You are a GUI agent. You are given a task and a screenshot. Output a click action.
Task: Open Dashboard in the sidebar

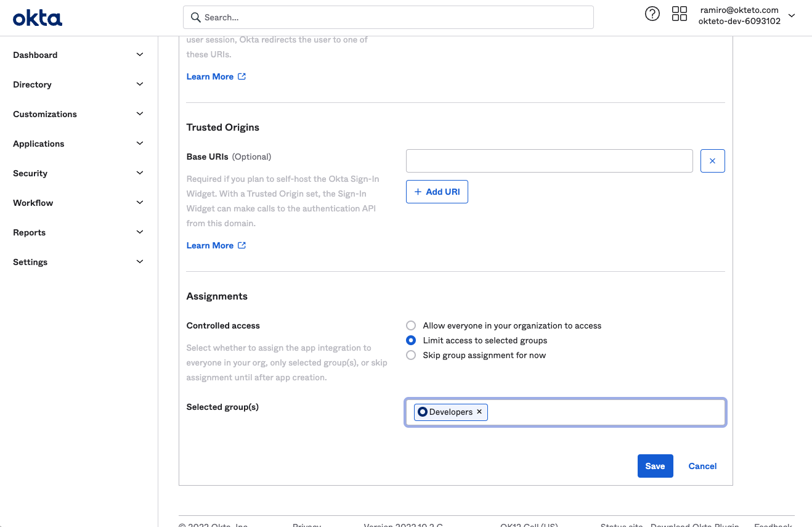(x=35, y=55)
